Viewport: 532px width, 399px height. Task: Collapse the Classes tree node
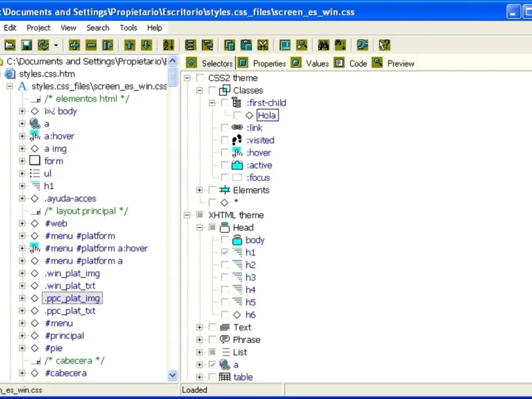(x=199, y=90)
